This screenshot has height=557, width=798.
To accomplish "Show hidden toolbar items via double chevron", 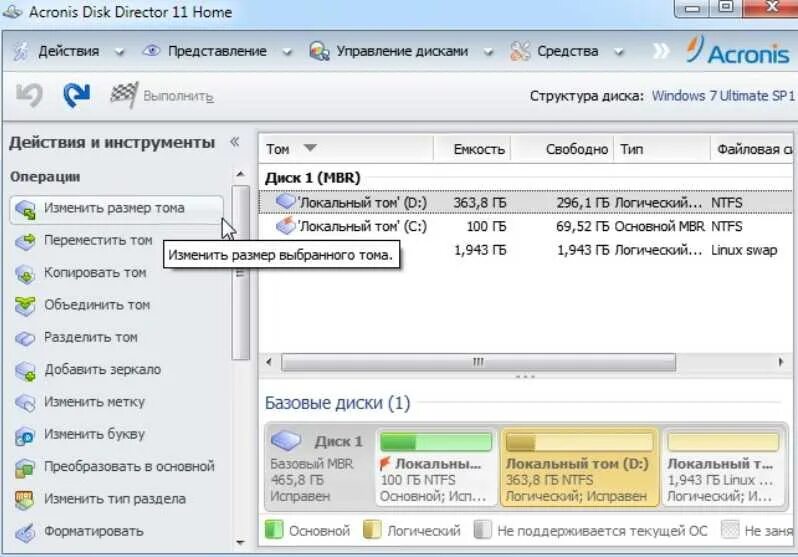I will click(x=661, y=51).
